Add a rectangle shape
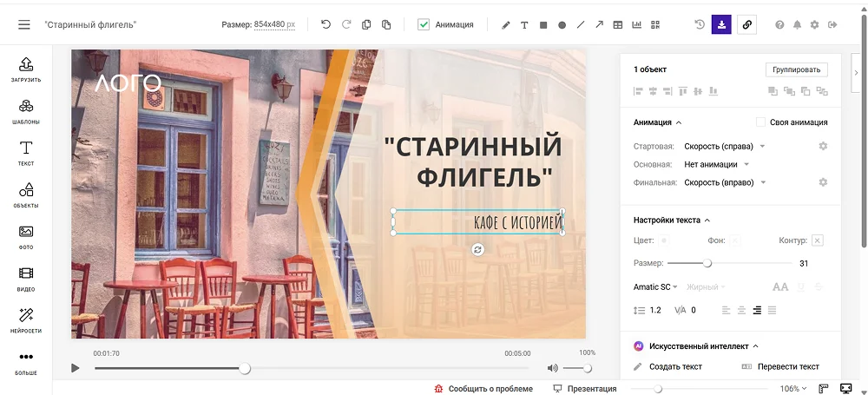 [x=543, y=25]
